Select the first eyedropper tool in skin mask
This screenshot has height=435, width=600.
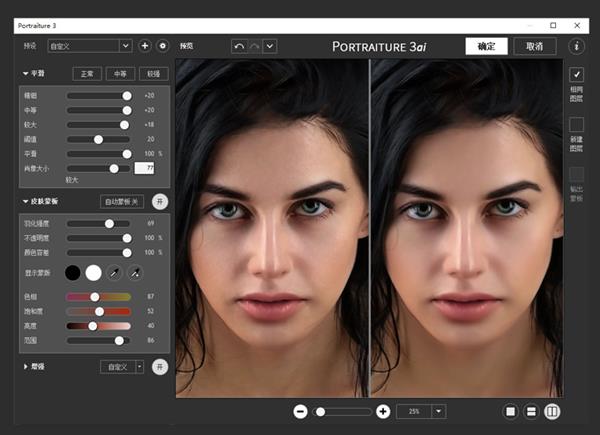pos(115,273)
